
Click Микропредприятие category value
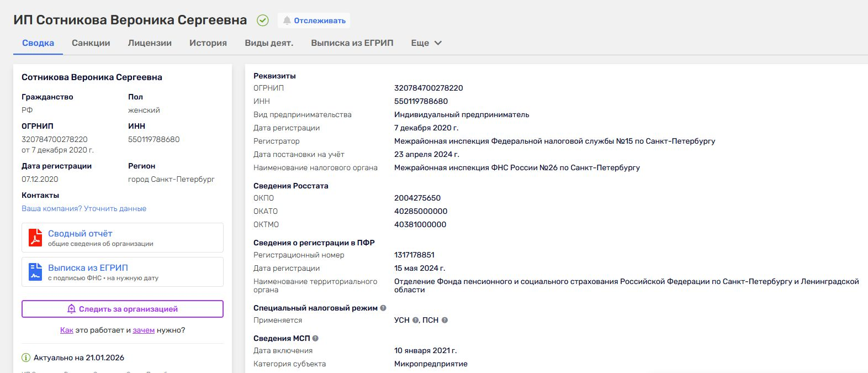(431, 364)
